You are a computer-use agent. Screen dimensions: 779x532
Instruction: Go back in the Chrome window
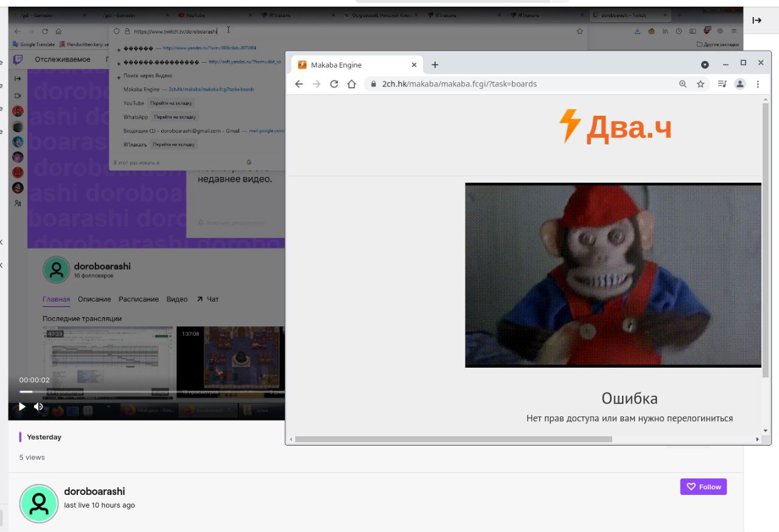click(x=299, y=84)
